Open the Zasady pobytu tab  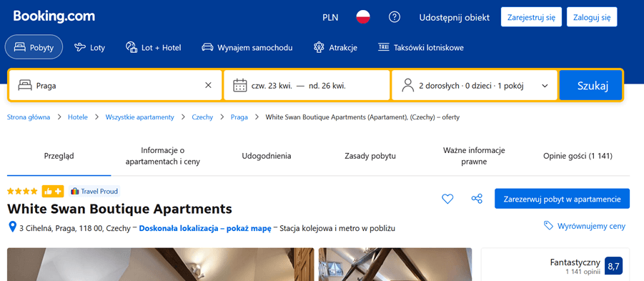[370, 156]
